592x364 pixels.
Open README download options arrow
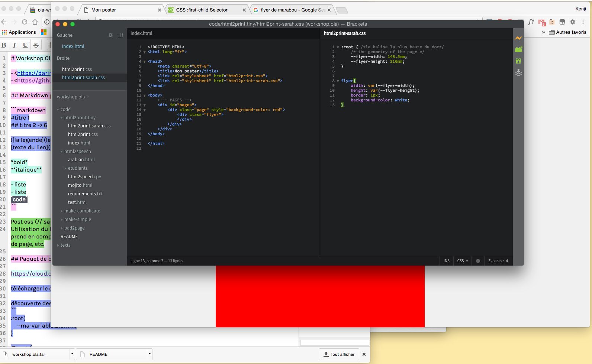[149, 354]
